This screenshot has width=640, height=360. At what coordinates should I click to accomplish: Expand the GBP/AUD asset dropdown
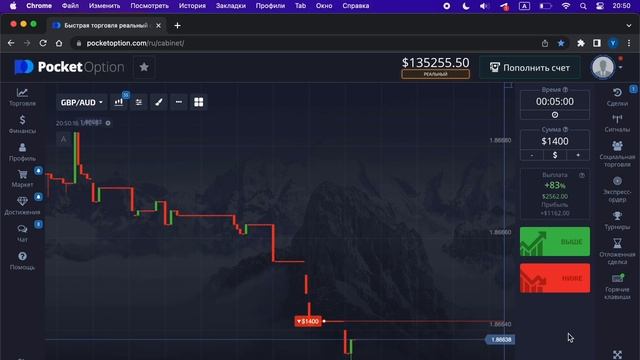[82, 102]
